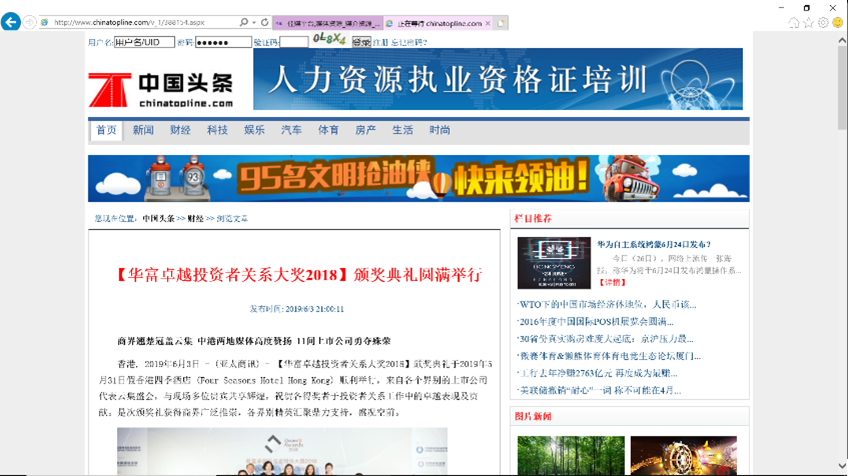
Task: Open the 2016年度中国国际POS机展览会 link
Action: (x=595, y=322)
